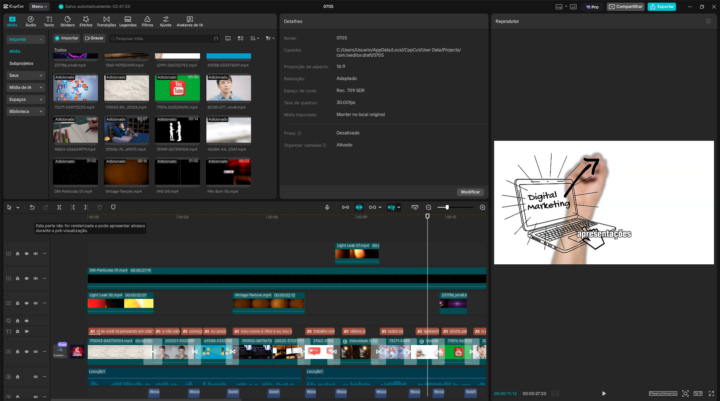Click the Exportar button
720x401 pixels.
[x=662, y=6]
